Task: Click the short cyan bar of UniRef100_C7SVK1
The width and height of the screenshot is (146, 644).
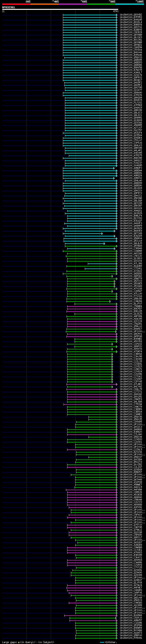Action: (x=101, y=269)
